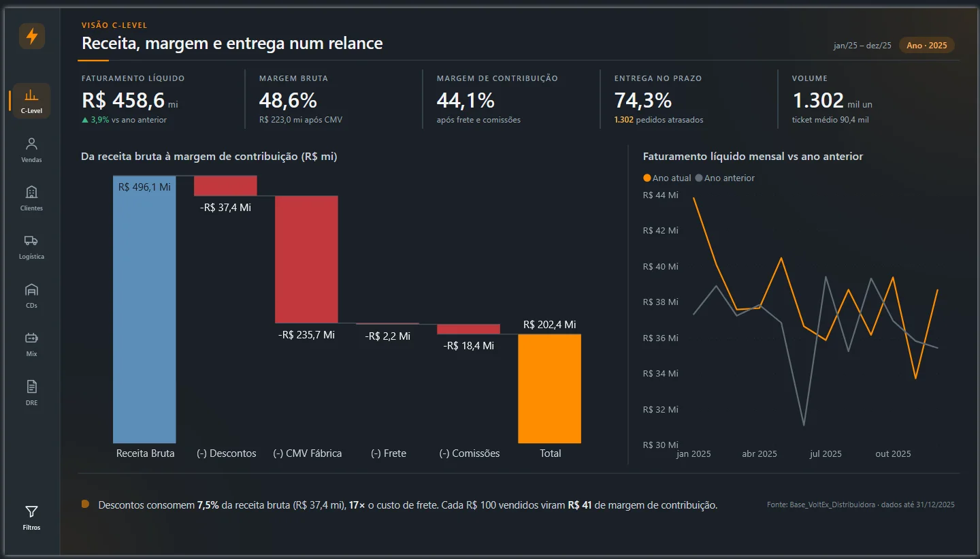This screenshot has height=559, width=980.
Task: Click the out 2025 axis label
Action: 893,453
